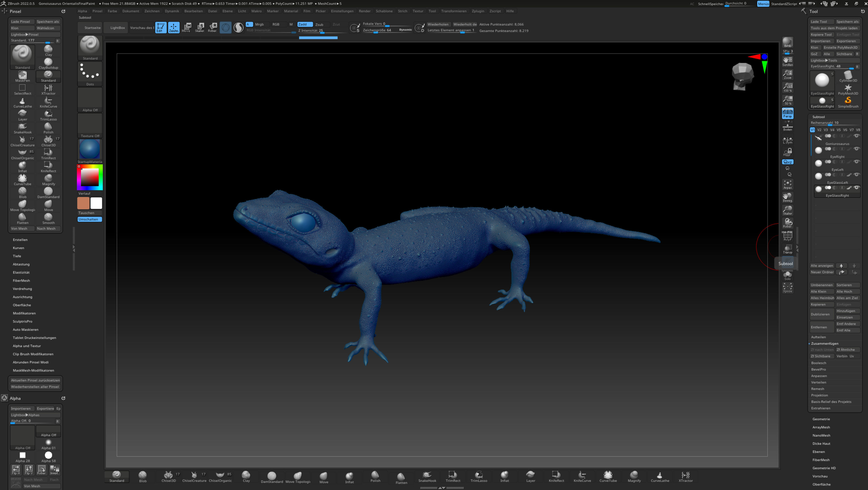Image resolution: width=868 pixels, height=490 pixels.
Task: Click the Lade Tool button
Action: [x=822, y=22]
